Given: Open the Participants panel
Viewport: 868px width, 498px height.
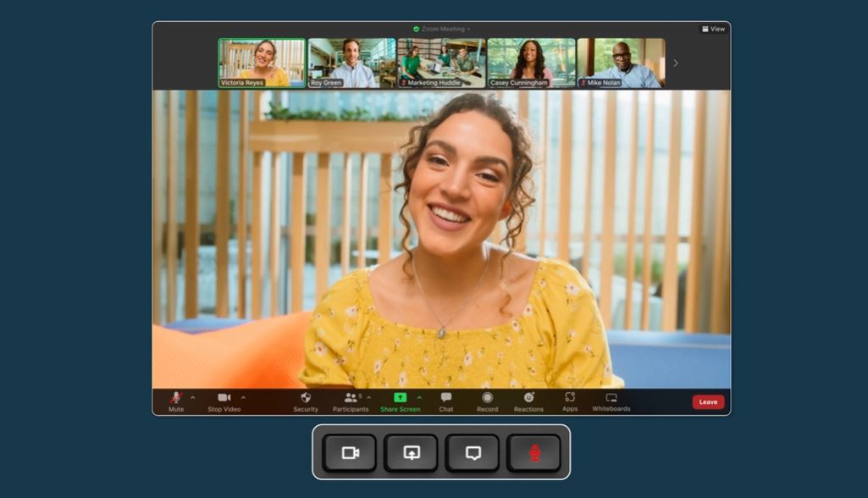Looking at the screenshot, I should click(349, 401).
